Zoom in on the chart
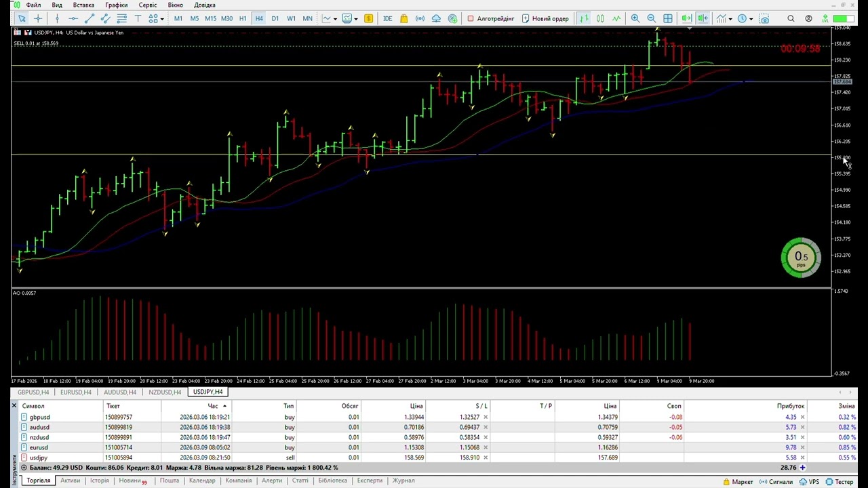The image size is (868, 488). pos(635,18)
